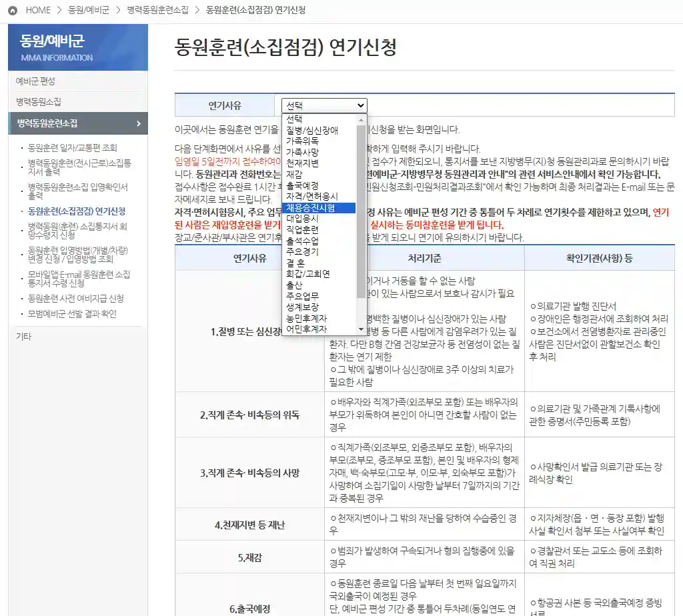683x616 pixels.
Task: Choose 생계보장 from dropdown list
Action: tap(319, 307)
